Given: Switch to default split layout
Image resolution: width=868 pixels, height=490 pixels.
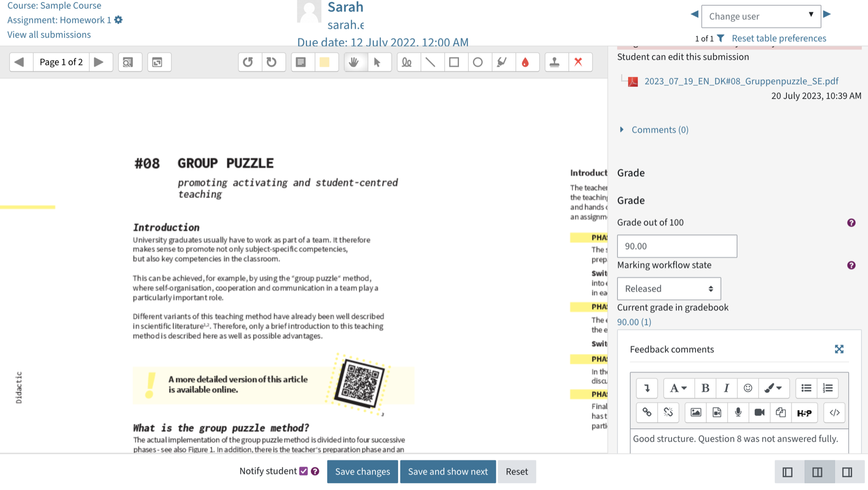Looking at the screenshot, I should (x=818, y=472).
